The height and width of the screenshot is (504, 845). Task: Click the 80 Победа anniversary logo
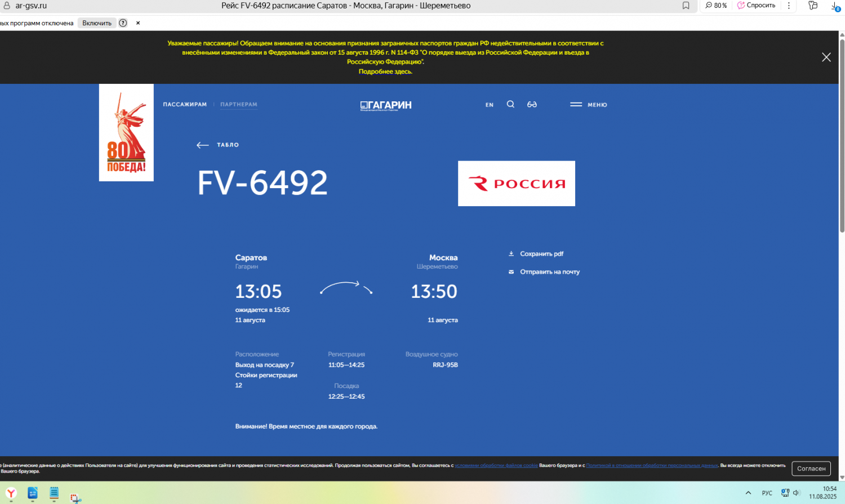pyautogui.click(x=126, y=133)
